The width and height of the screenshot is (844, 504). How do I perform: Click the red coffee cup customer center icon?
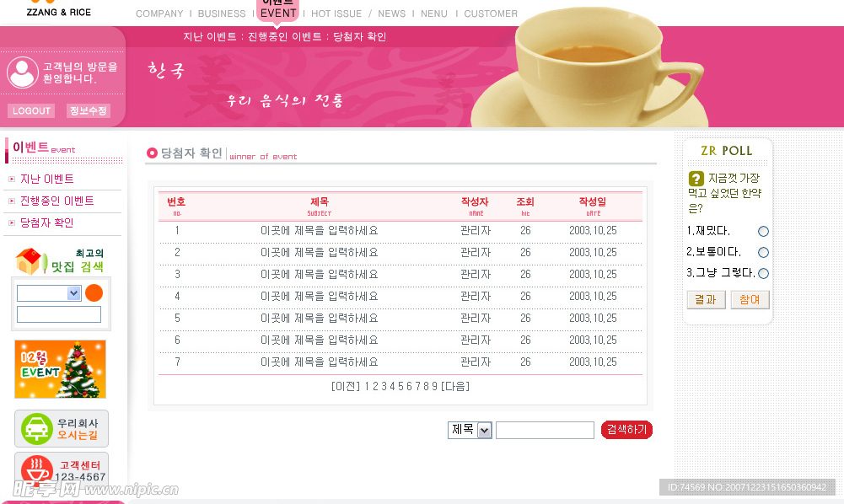pyautogui.click(x=36, y=469)
